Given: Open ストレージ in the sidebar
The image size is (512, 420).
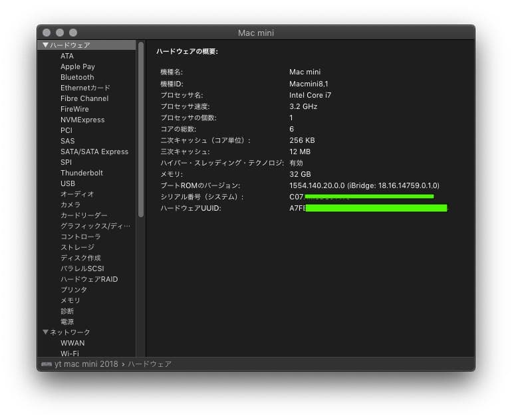Looking at the screenshot, I should click(77, 247).
